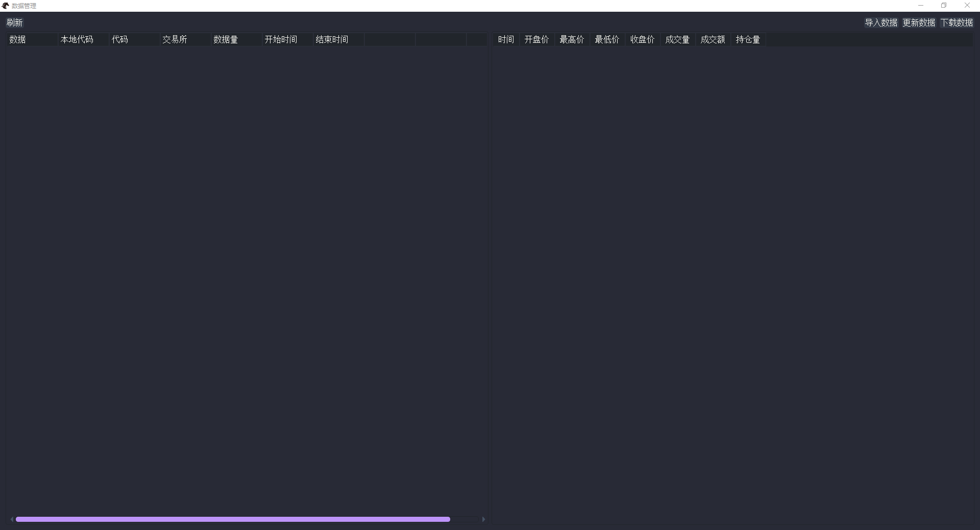Select the 收盘价 column header
Viewport: 980px width, 530px height.
[643, 40]
